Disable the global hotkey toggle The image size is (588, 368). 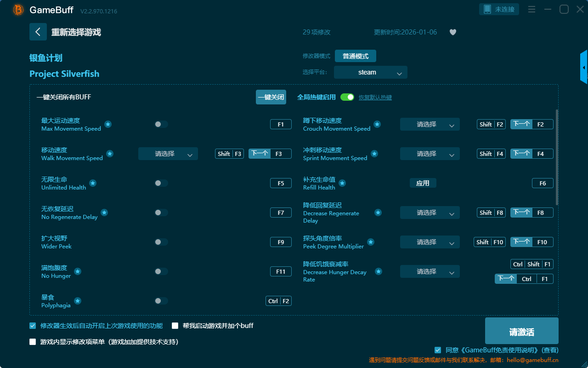tap(347, 97)
